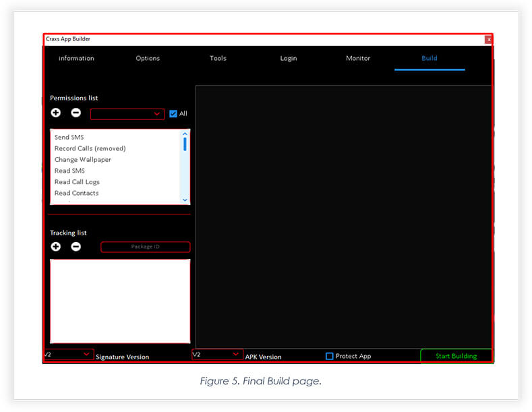
Task: Enable the Protect App checkbox
Action: point(329,356)
